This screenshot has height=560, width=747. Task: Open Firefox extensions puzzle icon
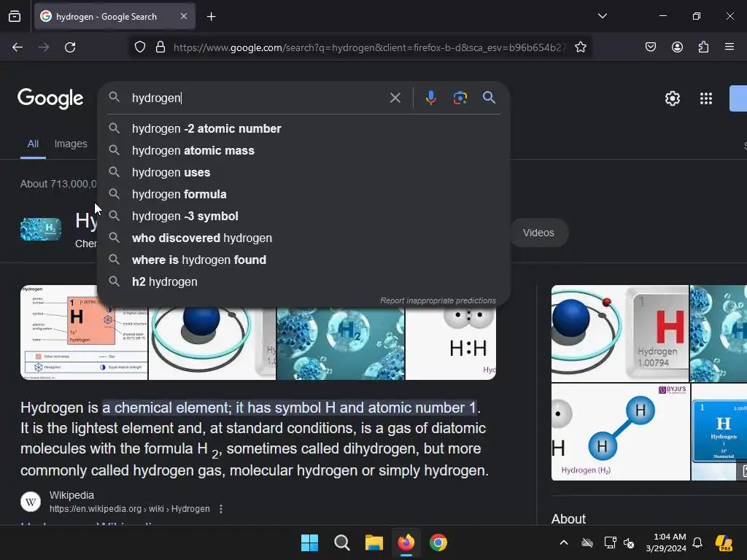(x=703, y=47)
